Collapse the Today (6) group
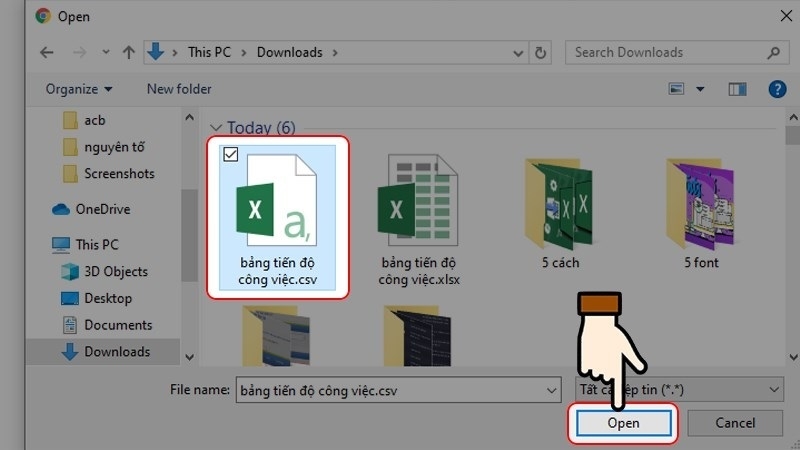This screenshot has width=800, height=450. click(215, 128)
